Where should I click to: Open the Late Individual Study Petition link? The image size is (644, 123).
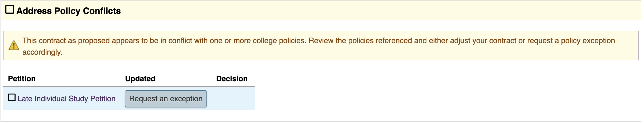tap(66, 99)
